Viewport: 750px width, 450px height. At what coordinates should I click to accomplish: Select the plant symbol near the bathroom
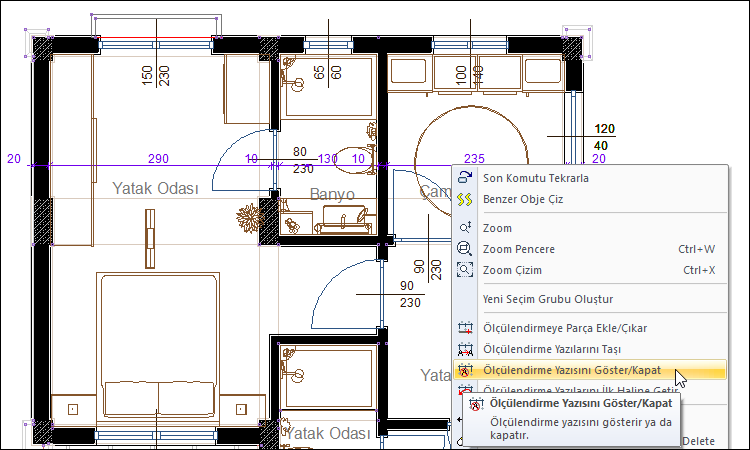coord(250,219)
